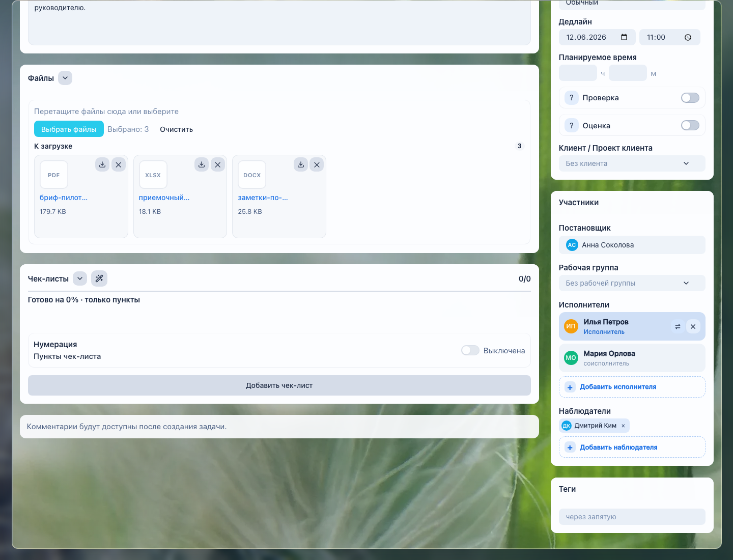Click the magic wand checklist icon
This screenshot has width=733, height=560.
coord(99,278)
